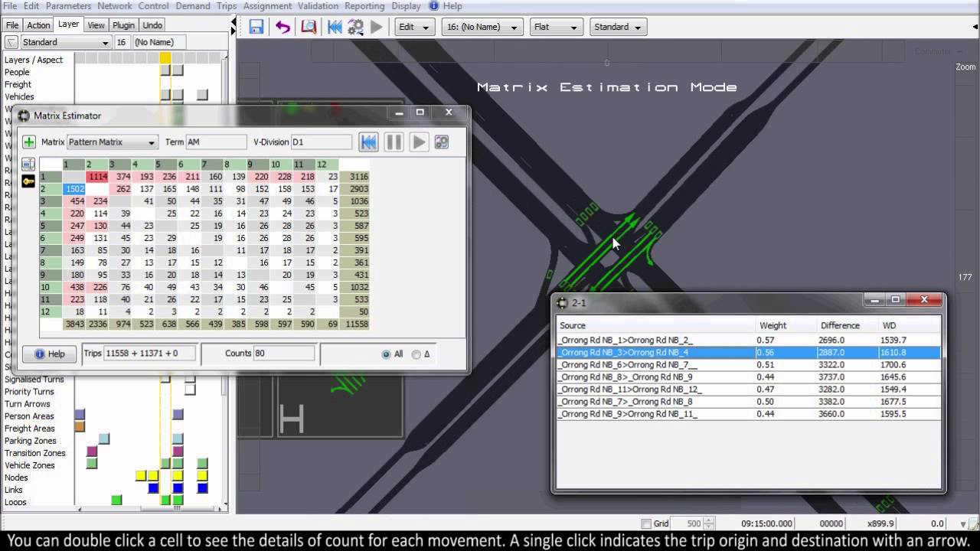
Task: Open the Flat view dropdown
Action: (x=556, y=27)
